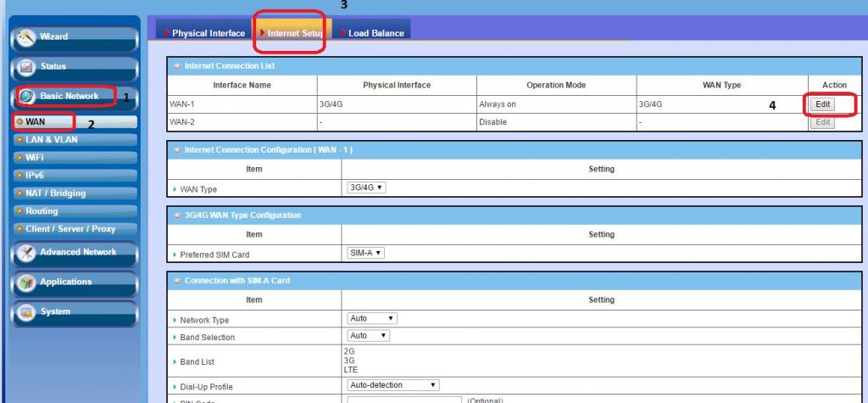Image resolution: width=868 pixels, height=403 pixels.
Task: Click the Advanced Network tools icon
Action: point(25,253)
